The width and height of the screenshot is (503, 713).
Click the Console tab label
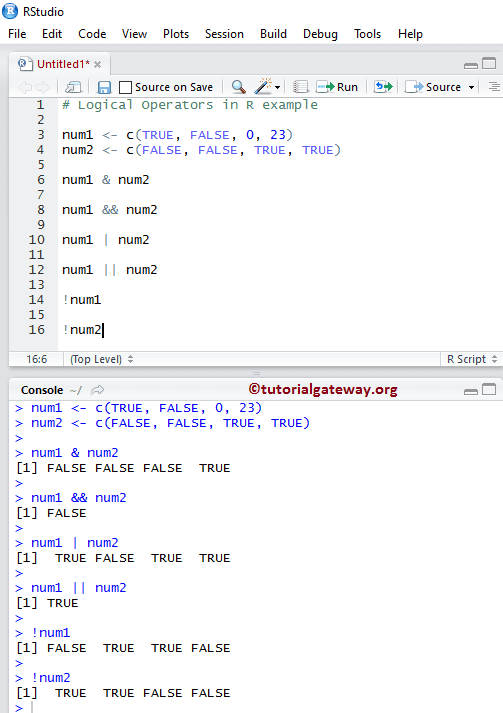point(42,390)
